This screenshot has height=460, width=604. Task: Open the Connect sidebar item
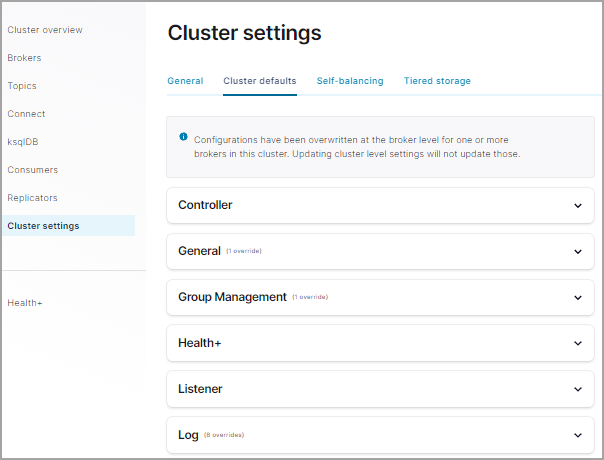[x=26, y=114]
